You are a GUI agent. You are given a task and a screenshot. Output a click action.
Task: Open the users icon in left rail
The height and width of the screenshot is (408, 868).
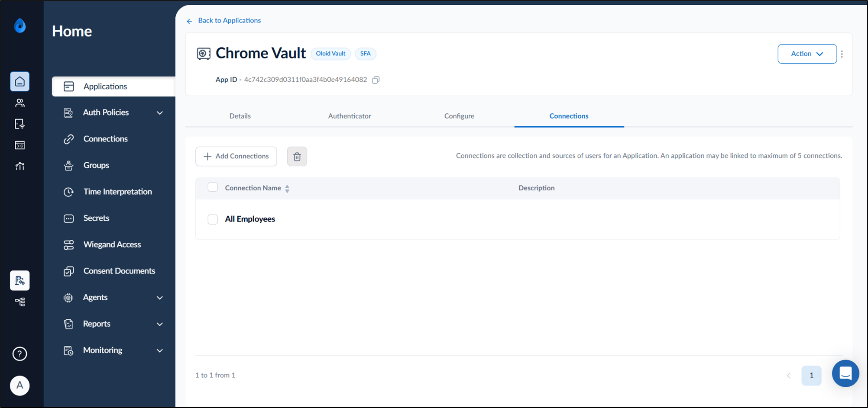[20, 103]
